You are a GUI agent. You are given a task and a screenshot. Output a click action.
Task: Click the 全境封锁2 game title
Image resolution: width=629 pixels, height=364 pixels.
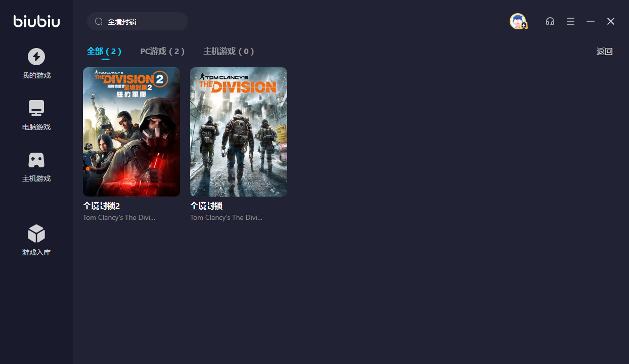click(x=102, y=206)
